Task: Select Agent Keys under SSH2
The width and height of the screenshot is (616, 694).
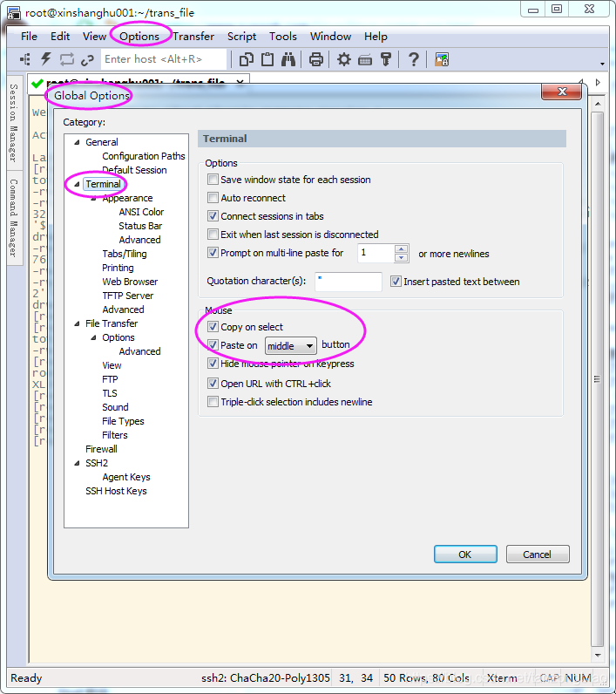Action: 126,477
